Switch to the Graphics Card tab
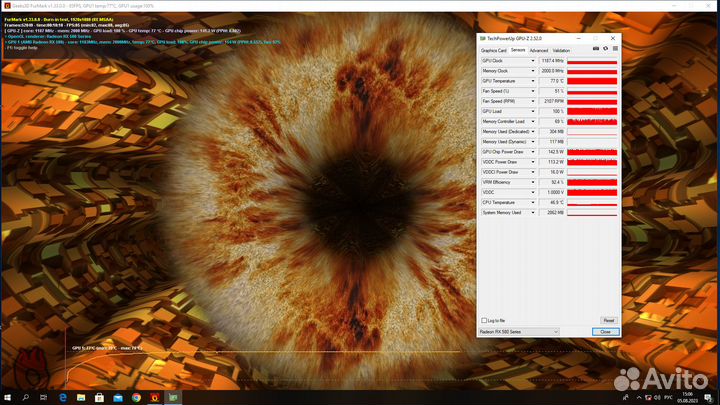The height and width of the screenshot is (405, 720). pyautogui.click(x=494, y=49)
